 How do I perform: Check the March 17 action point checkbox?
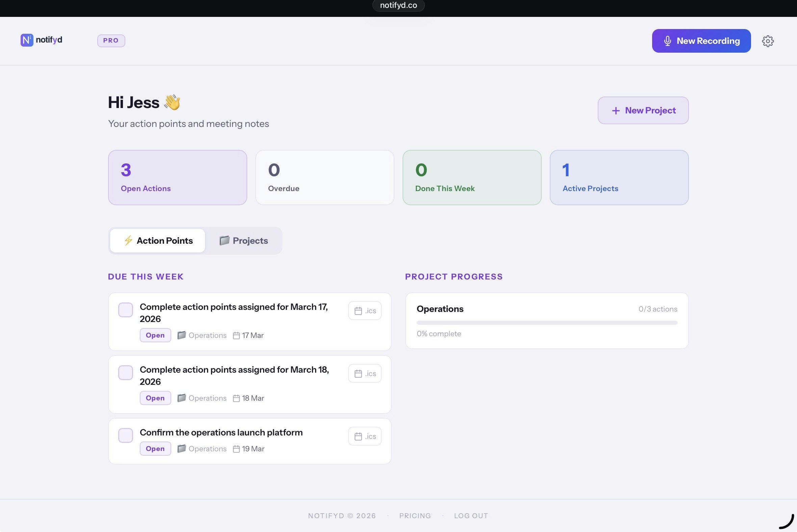coord(126,310)
